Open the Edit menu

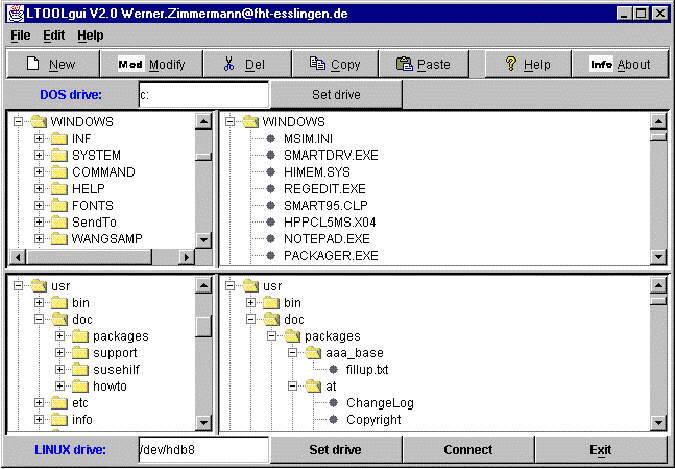click(x=54, y=35)
